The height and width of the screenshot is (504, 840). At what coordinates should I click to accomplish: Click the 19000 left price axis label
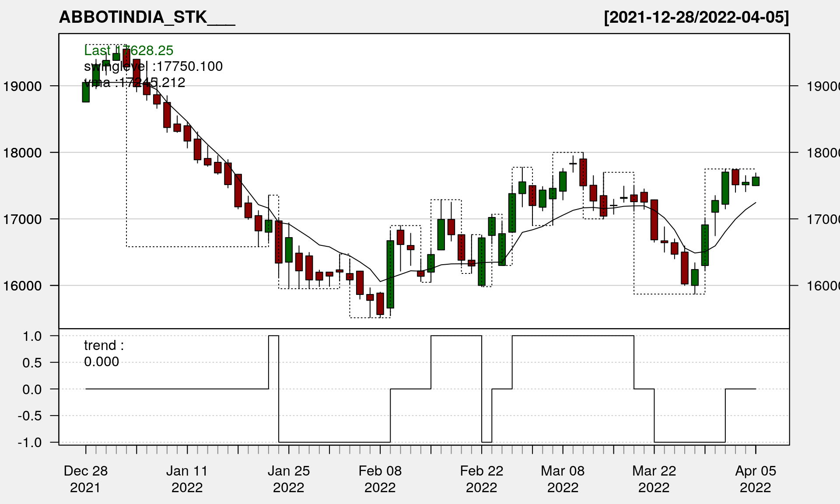[23, 86]
